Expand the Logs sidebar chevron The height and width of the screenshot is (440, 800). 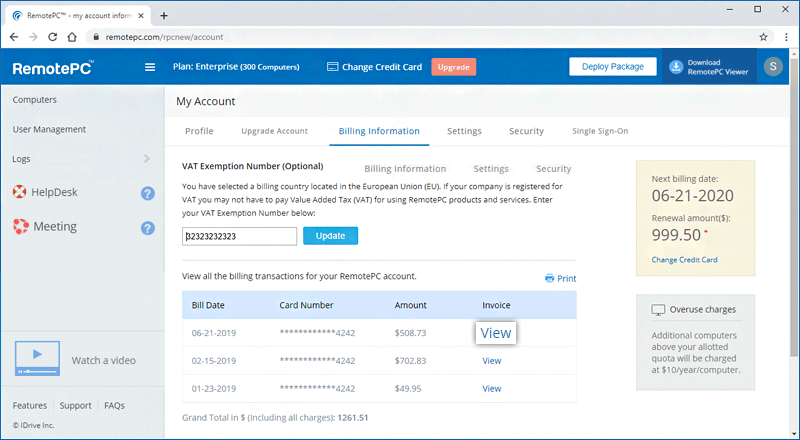tap(147, 159)
